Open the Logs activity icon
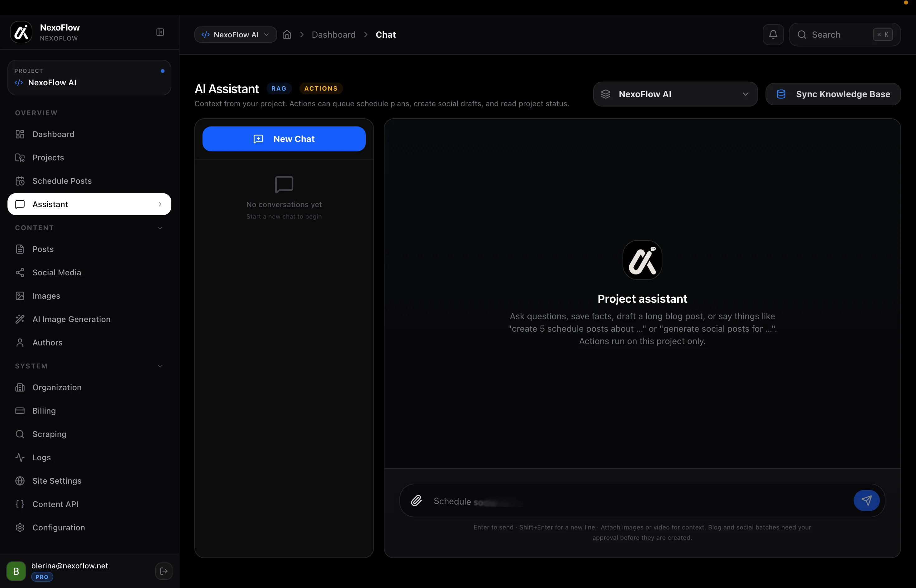The width and height of the screenshot is (916, 588). point(20,458)
